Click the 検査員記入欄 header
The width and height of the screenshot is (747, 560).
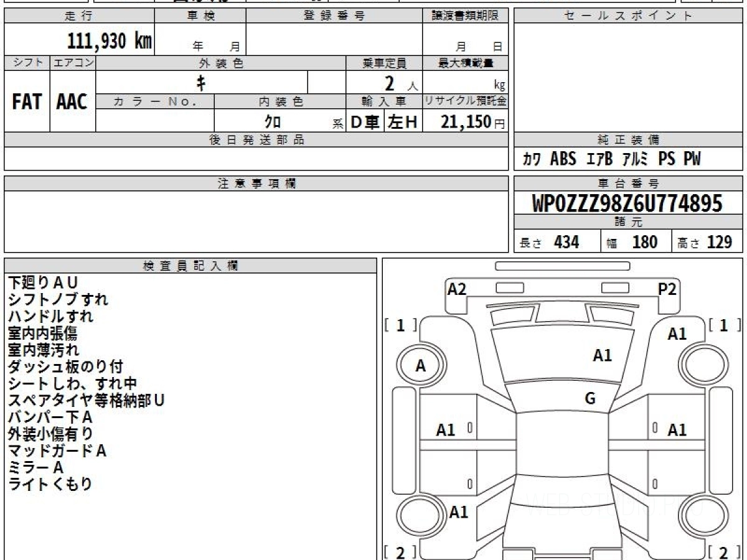pos(190,266)
